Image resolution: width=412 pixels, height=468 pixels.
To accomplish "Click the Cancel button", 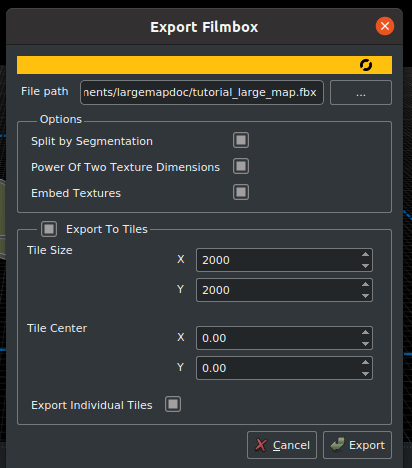I will (282, 445).
